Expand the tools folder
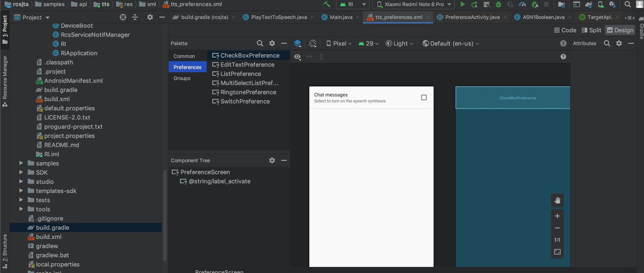Viewport: 644px width, 273px height. tap(21, 209)
